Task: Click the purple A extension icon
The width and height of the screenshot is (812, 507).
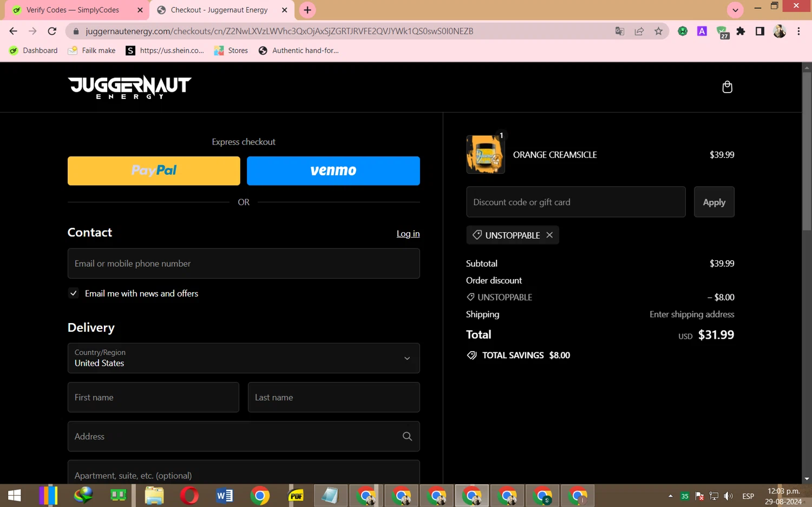Action: [x=702, y=31]
